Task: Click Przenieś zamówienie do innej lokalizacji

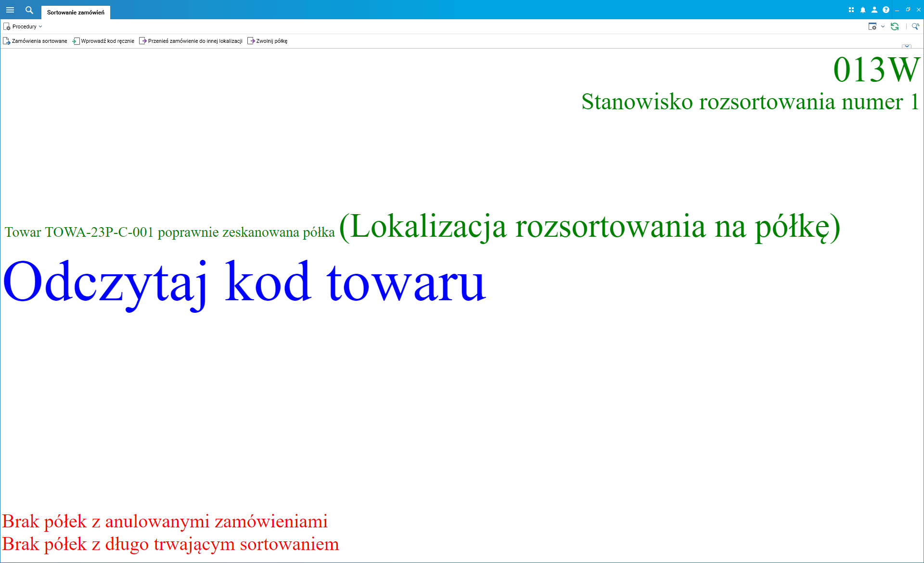Action: point(191,41)
